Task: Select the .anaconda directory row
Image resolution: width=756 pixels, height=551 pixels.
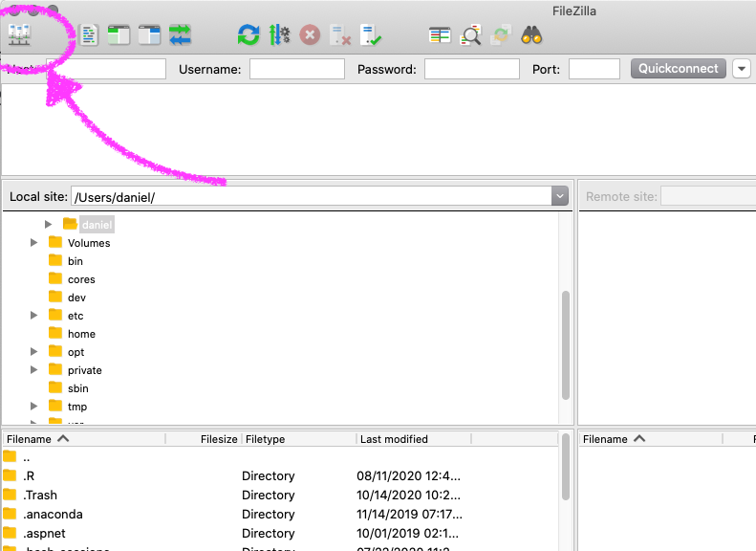Action: (280, 515)
